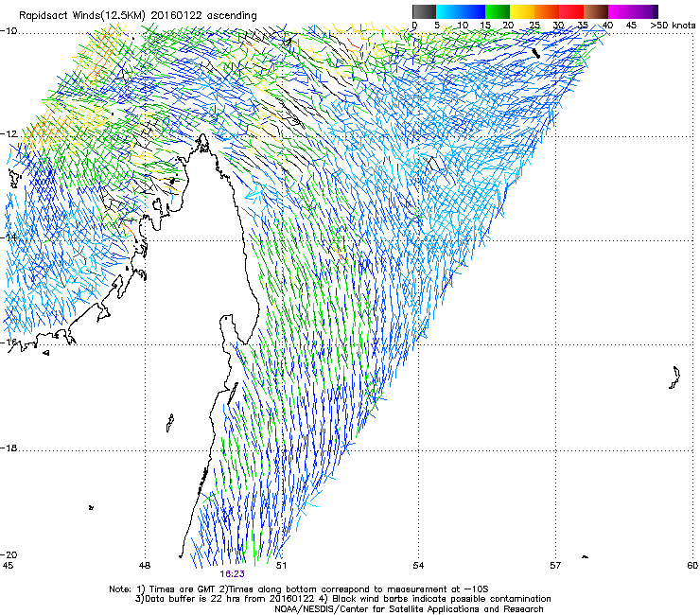Click the orange 25-30 knots legend swatch
This screenshot has height=615, width=700.
pos(547,11)
